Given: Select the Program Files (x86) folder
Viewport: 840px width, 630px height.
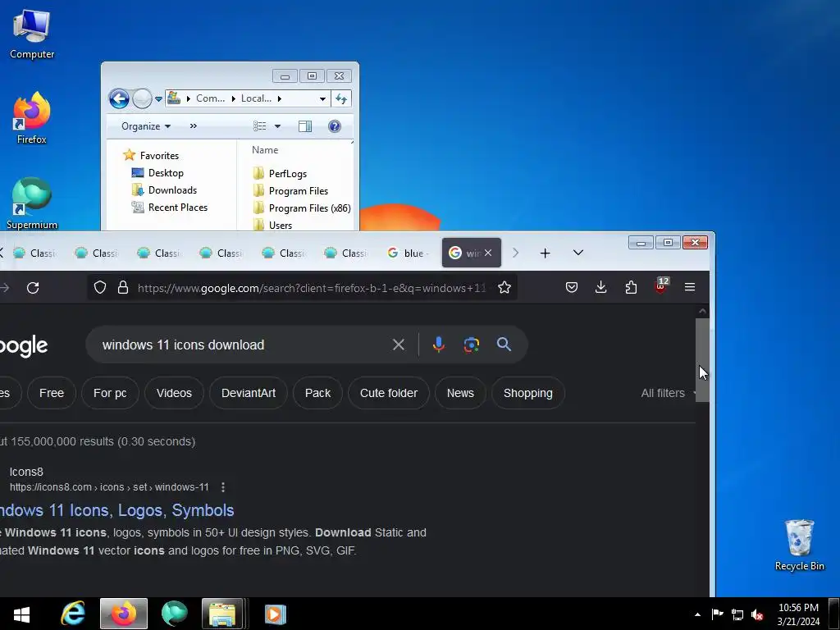Looking at the screenshot, I should pos(302,208).
